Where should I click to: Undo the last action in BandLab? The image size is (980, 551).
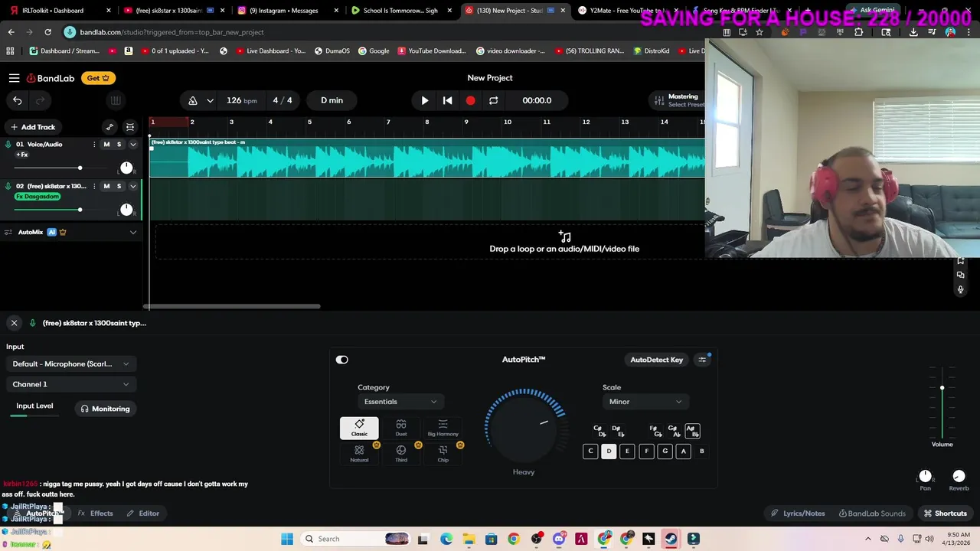click(x=17, y=100)
